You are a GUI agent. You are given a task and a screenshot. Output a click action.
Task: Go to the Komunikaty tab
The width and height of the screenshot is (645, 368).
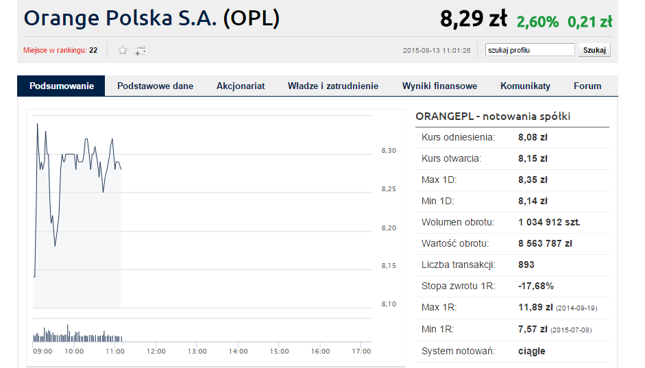coord(525,86)
